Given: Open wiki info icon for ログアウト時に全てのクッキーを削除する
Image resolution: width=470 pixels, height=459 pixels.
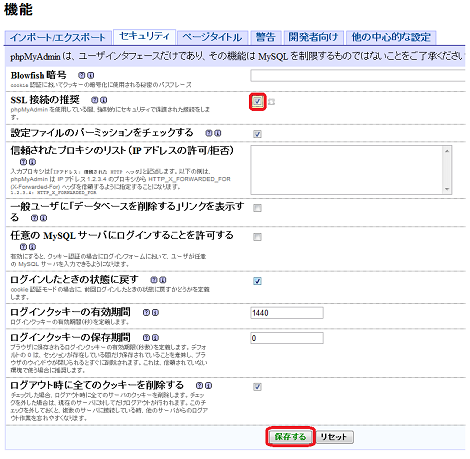Looking at the screenshot, I should click(208, 386).
